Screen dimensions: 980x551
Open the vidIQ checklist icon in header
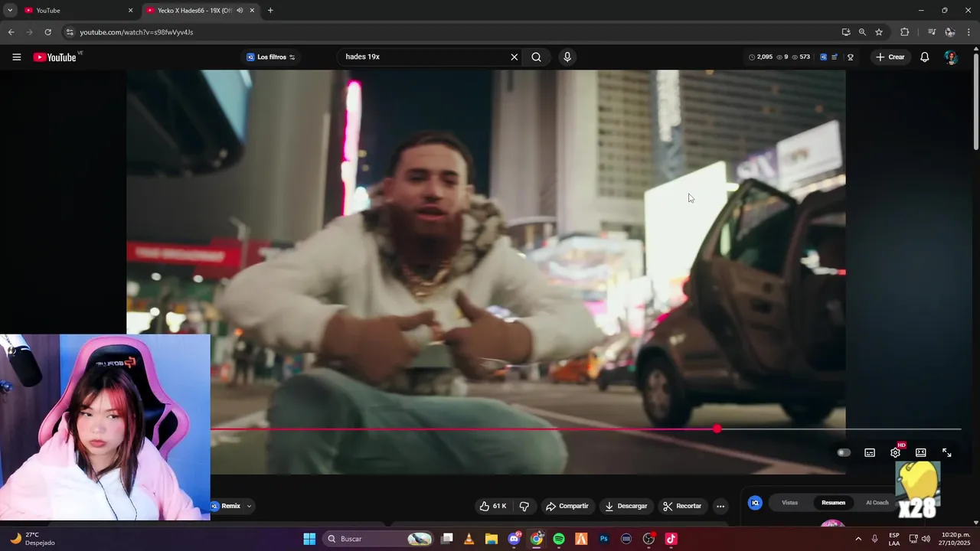tap(835, 57)
